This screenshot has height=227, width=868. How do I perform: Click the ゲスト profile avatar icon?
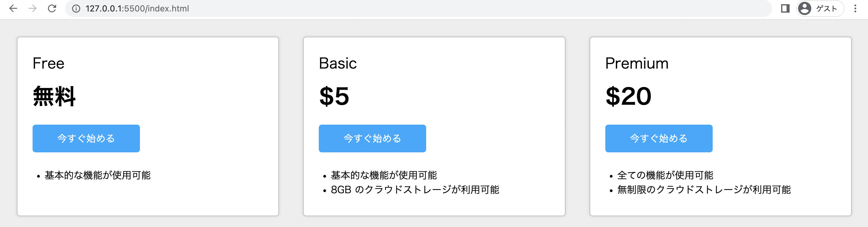pos(805,8)
